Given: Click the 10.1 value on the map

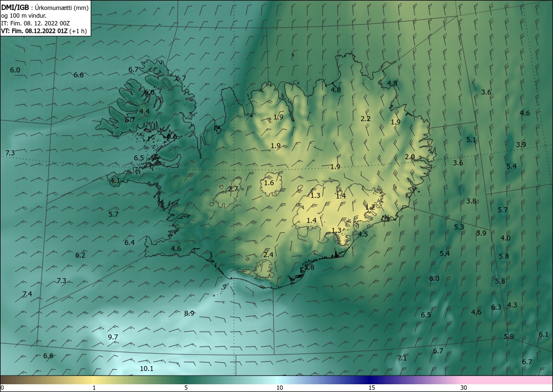Looking at the screenshot, I should (147, 369).
